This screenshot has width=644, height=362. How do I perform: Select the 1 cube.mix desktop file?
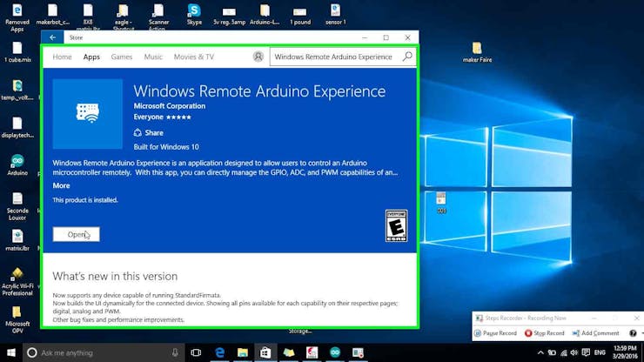click(17, 52)
